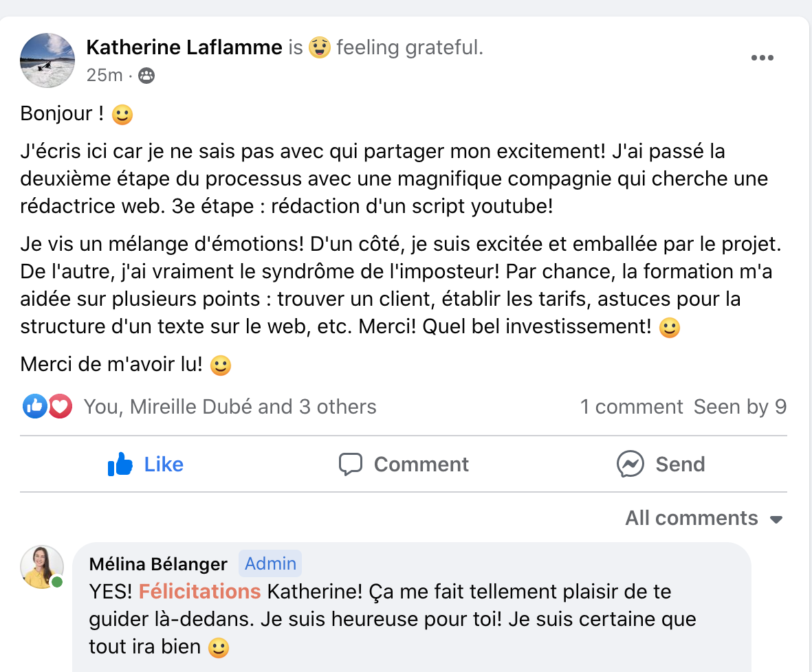Click the grateful feeling emoji in header
Viewport: 812px width, 672px height.
pyautogui.click(x=320, y=48)
